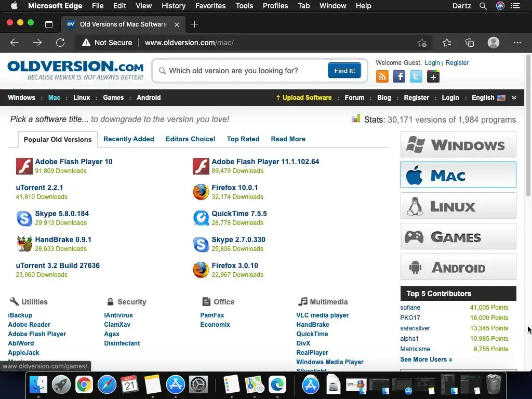Open PamFax office link

tap(212, 315)
